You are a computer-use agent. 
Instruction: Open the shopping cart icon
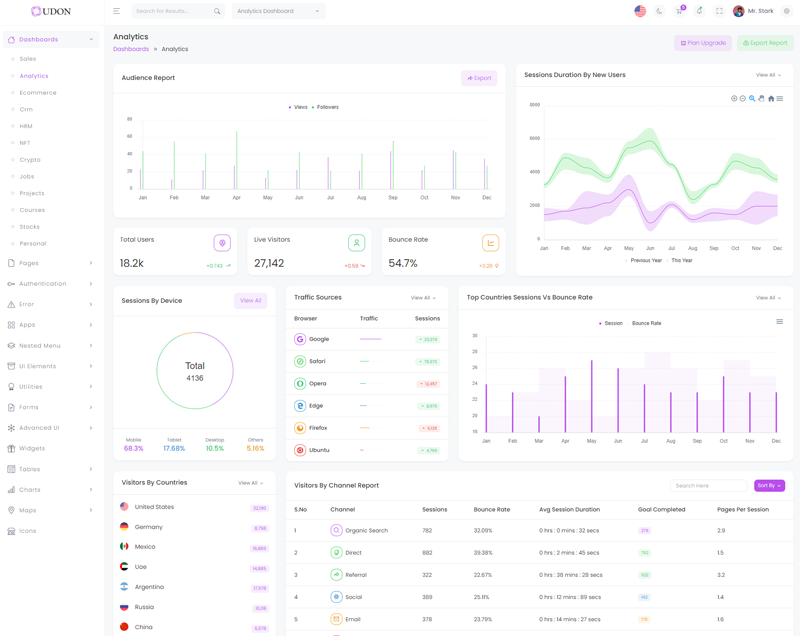tap(680, 11)
